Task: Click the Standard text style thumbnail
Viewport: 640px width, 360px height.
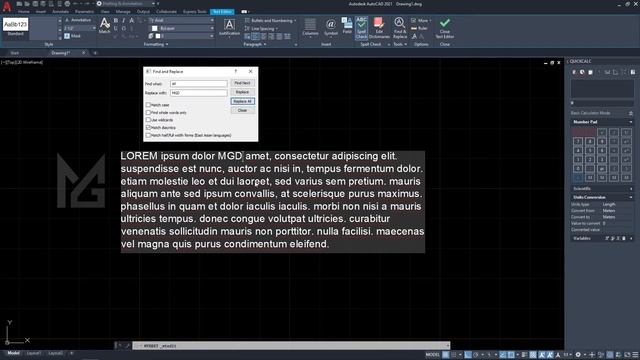Action: coord(16,24)
